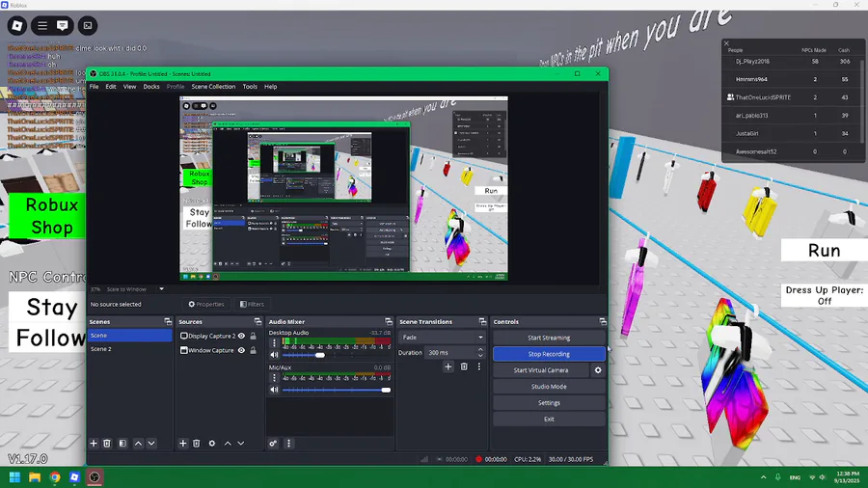Toggle lock on Window Capture source
Screen dimensions: 868x488
click(253, 350)
